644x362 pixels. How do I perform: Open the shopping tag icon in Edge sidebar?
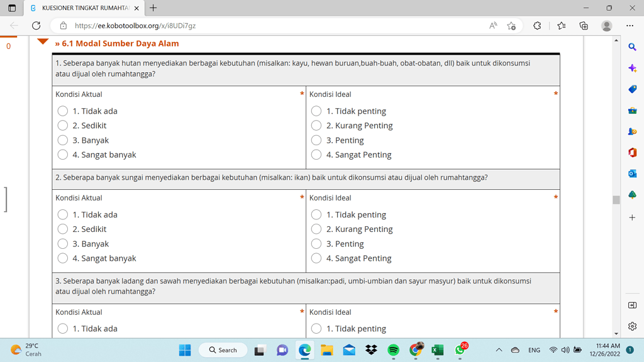(x=633, y=89)
